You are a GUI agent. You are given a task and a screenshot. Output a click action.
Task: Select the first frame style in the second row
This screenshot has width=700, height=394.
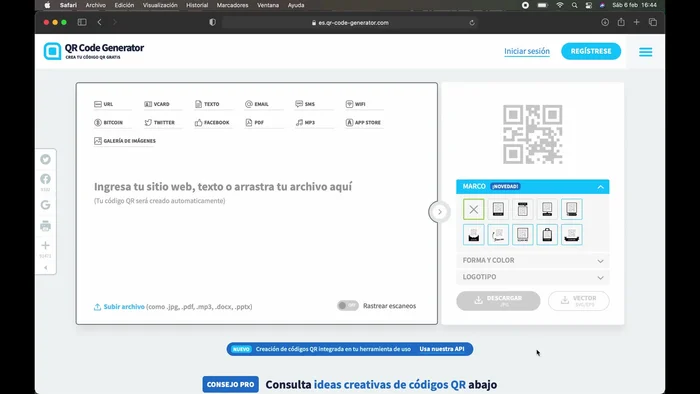point(474,235)
